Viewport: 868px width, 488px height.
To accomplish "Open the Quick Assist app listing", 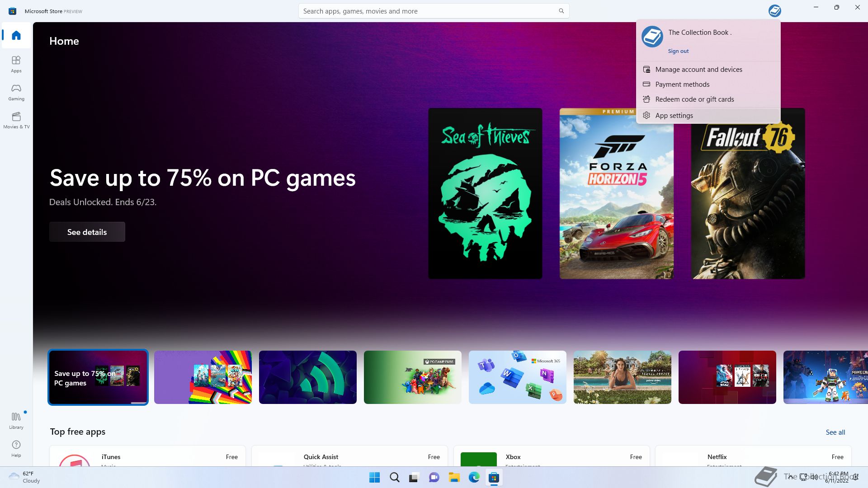I will [x=349, y=456].
